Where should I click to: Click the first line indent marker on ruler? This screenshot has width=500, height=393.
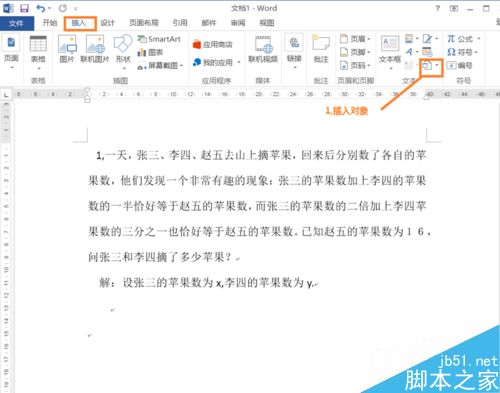(87, 90)
